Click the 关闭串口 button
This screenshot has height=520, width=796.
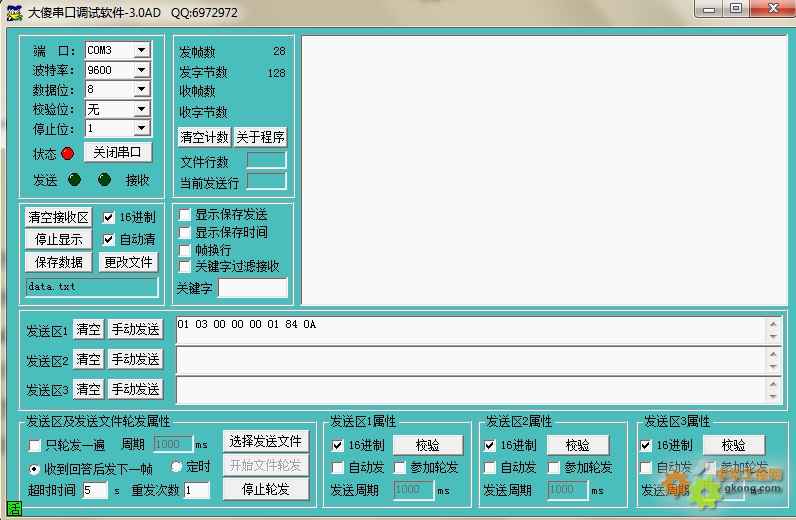coord(118,152)
